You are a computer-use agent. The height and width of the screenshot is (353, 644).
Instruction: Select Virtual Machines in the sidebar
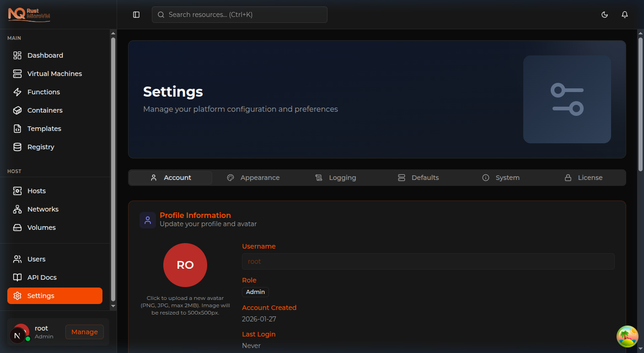coord(55,73)
